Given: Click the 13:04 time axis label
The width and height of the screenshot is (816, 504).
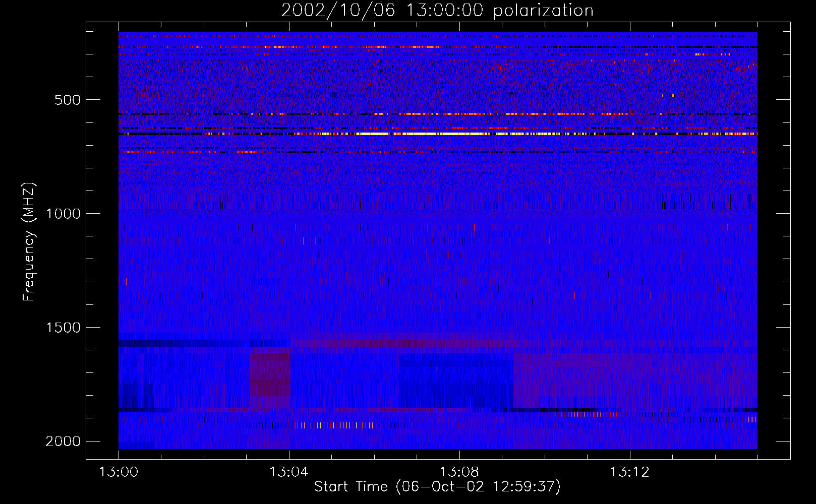Looking at the screenshot, I should click(289, 472).
